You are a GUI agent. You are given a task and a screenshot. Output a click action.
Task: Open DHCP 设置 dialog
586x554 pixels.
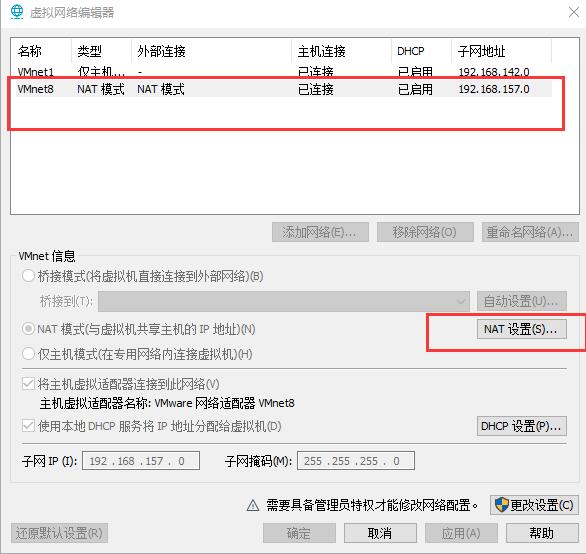click(522, 426)
